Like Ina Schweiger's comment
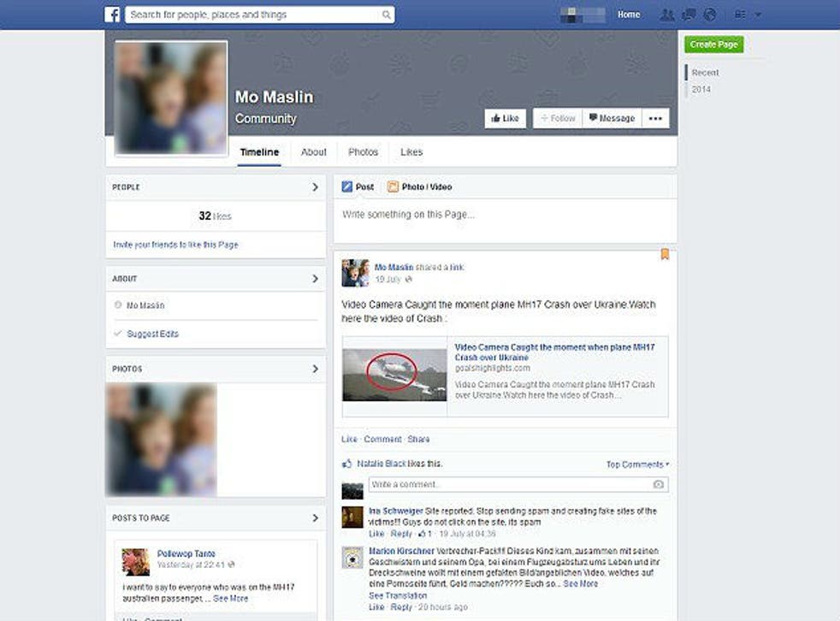 click(376, 534)
